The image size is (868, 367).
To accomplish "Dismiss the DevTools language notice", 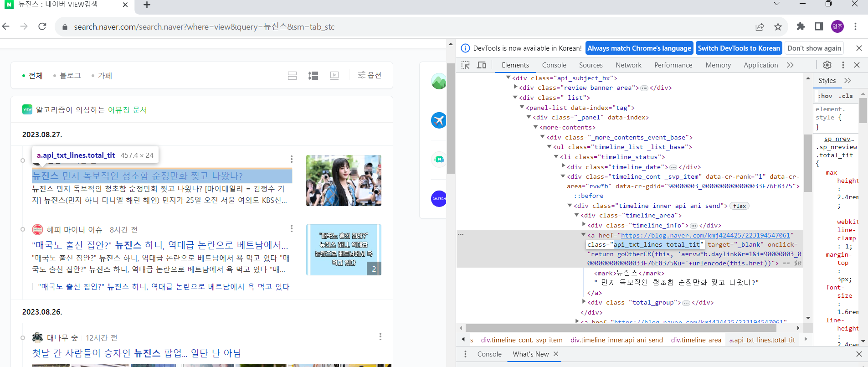I will point(859,48).
